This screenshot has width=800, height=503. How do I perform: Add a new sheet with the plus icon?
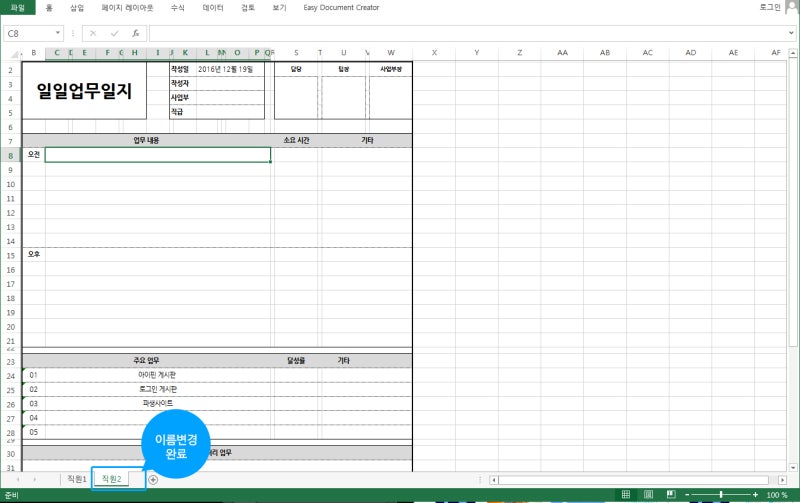(153, 479)
